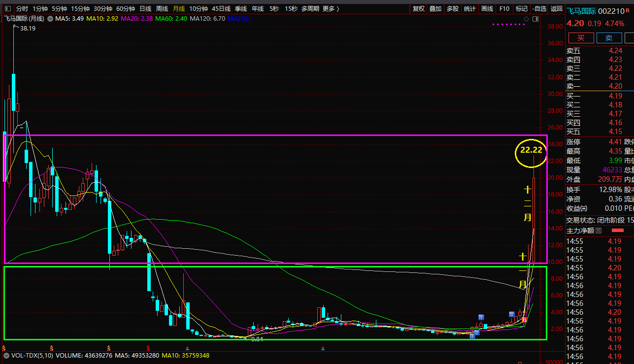
Task: Click the 0.84 low price label
Action: [x=257, y=339]
